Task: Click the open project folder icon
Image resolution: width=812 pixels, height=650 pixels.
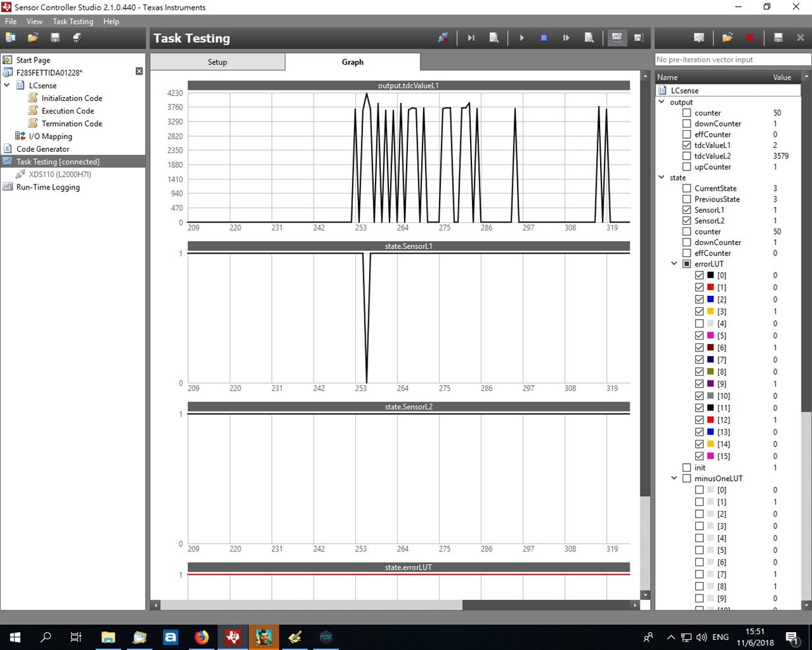Action: pos(33,38)
